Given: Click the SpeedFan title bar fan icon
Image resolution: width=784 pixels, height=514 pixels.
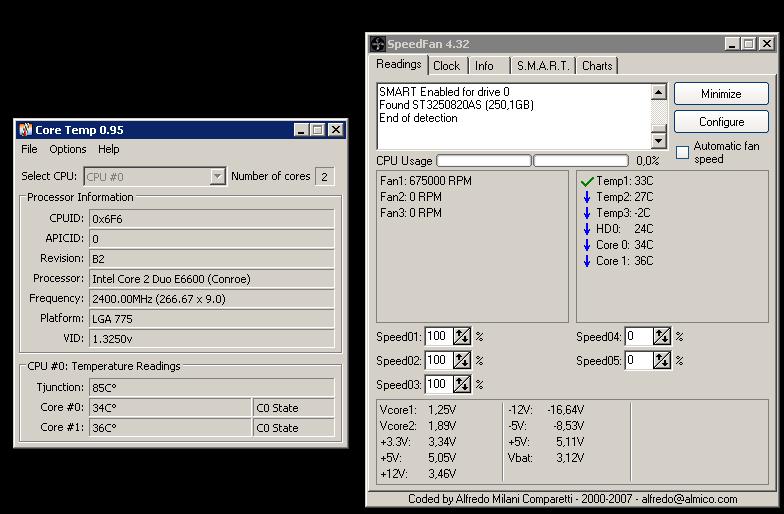Looking at the screenshot, I should (377, 44).
